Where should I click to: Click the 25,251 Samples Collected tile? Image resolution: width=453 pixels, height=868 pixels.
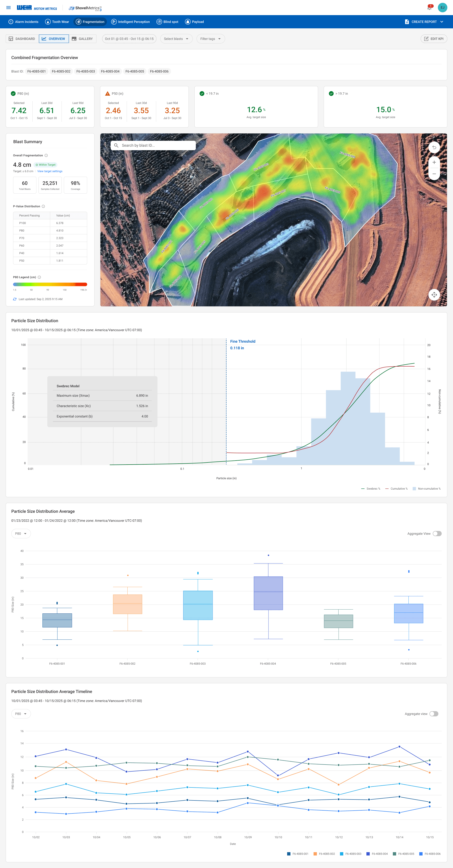tap(50, 185)
